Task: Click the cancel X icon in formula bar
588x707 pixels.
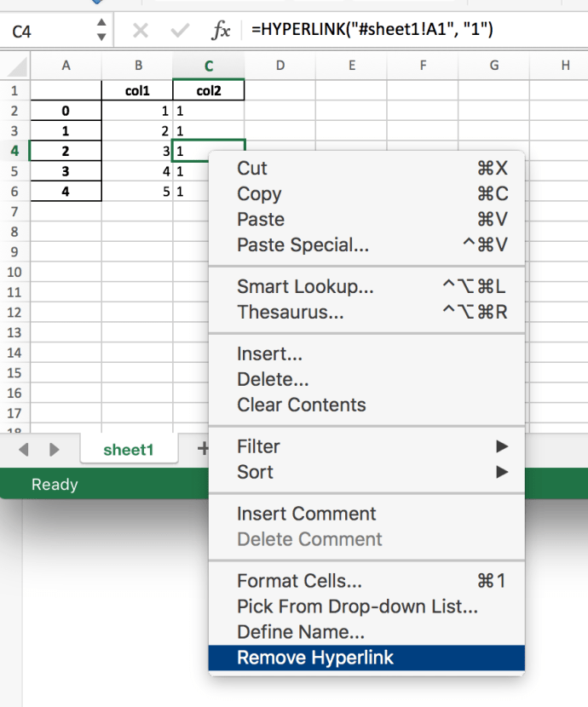Action: click(141, 32)
